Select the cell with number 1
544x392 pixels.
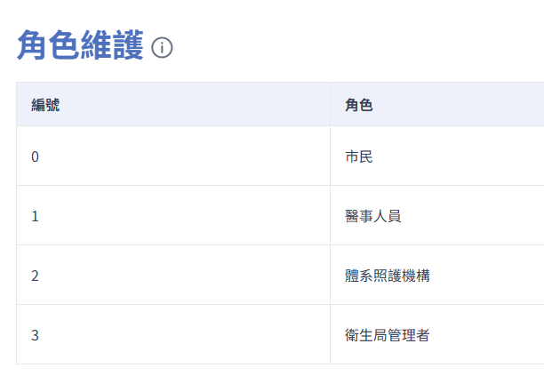36,216
